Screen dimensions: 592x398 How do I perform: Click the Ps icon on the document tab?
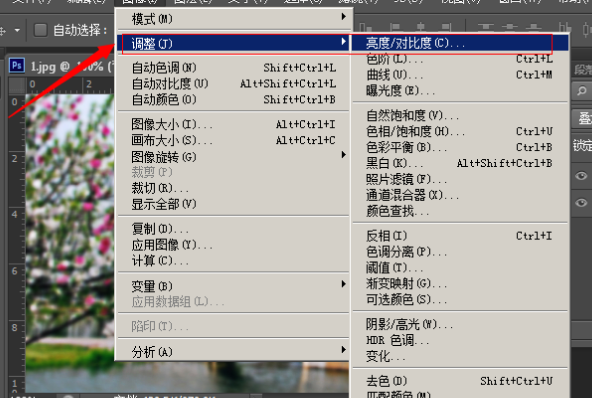pyautogui.click(x=17, y=66)
